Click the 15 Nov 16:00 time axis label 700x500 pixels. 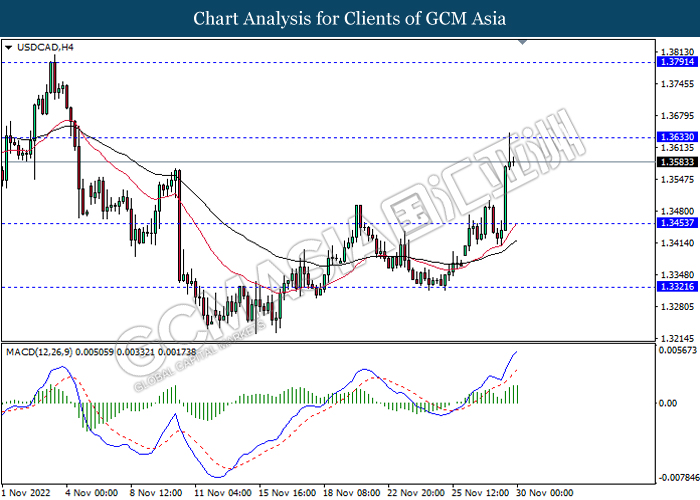point(287,493)
